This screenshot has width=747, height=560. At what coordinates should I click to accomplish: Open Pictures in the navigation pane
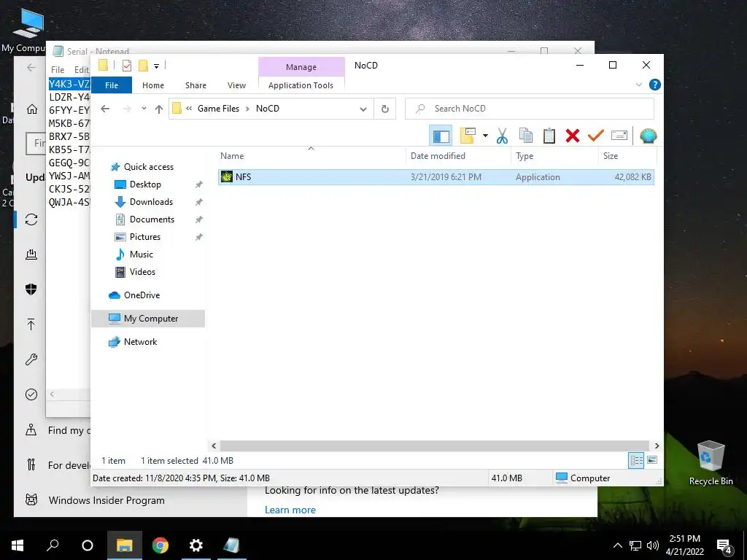pos(145,237)
